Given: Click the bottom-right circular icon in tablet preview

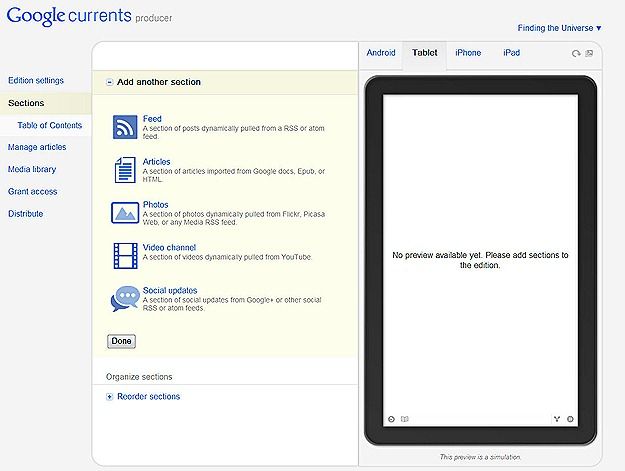Looking at the screenshot, I should click(x=570, y=419).
